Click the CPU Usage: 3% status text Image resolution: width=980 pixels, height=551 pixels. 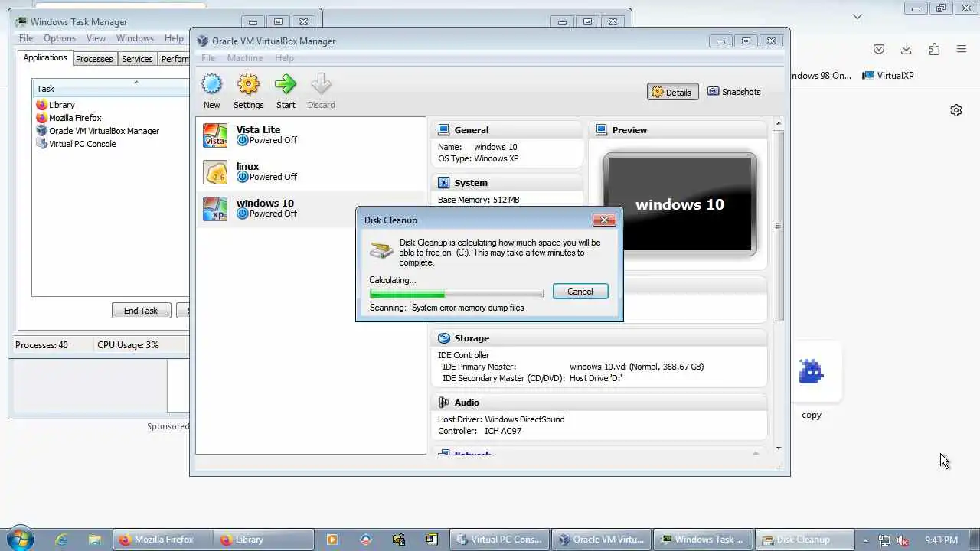(128, 345)
